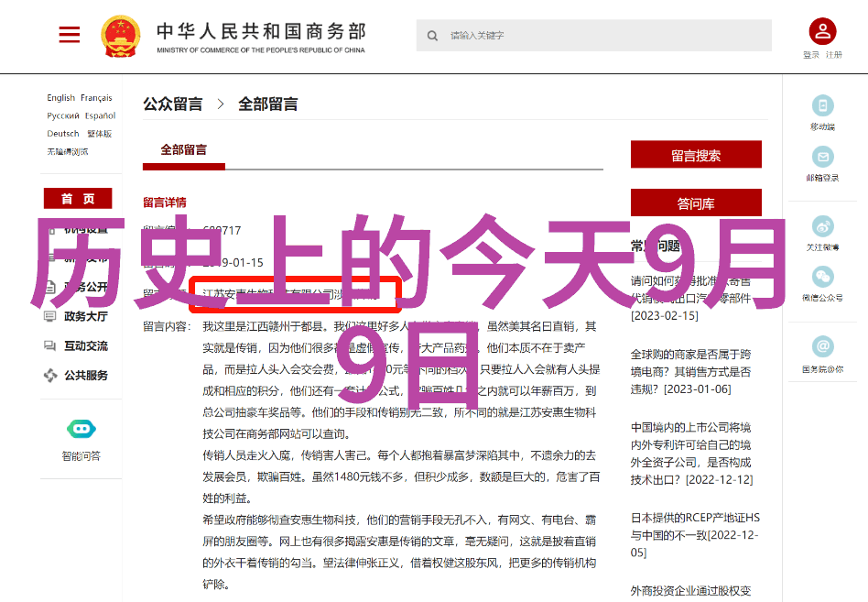Open the 邮箱登录 mail icon
The width and height of the screenshot is (868, 602).
point(822,157)
